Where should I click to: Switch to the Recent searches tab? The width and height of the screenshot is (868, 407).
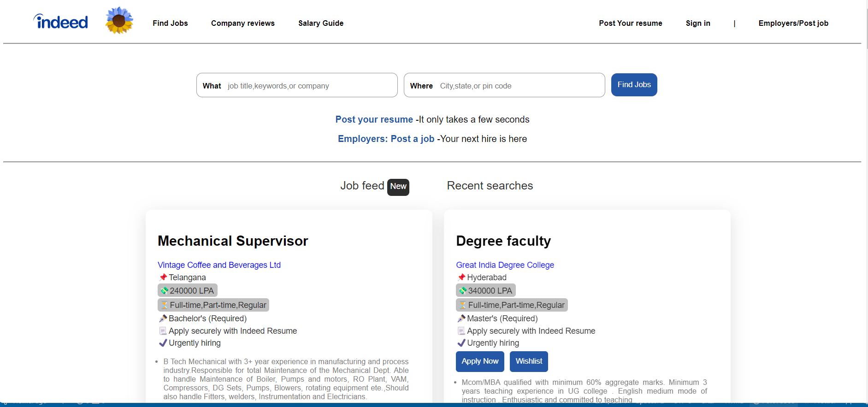(490, 186)
